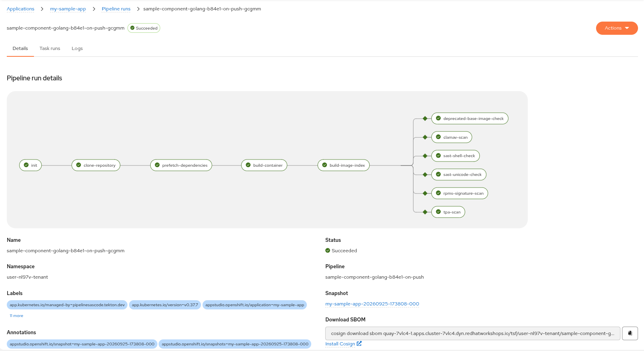Open the sast-unicode-check task node
Screen dimensions: 644x351
[x=459, y=174]
